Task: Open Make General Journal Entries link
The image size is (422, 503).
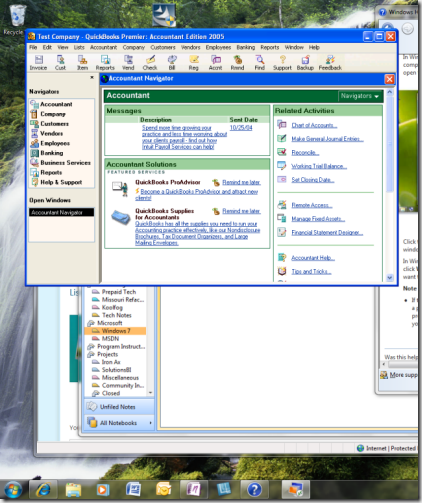Action: coord(327,139)
